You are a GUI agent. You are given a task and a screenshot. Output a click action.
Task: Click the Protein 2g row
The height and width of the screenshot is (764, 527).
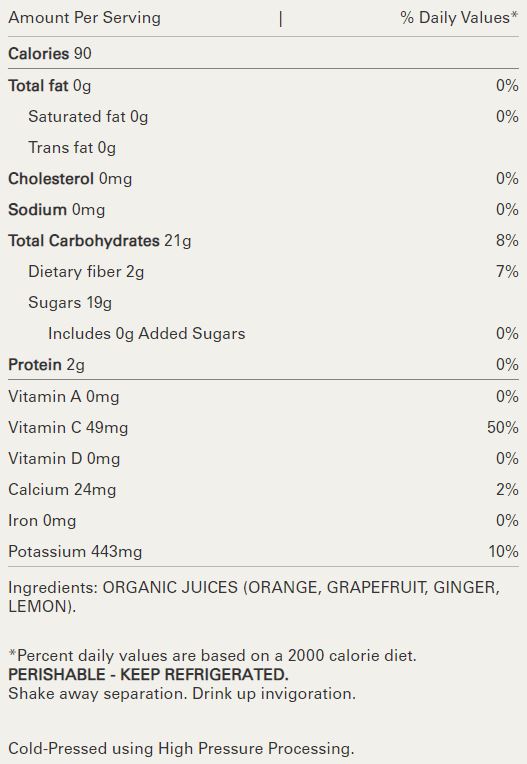point(263,364)
